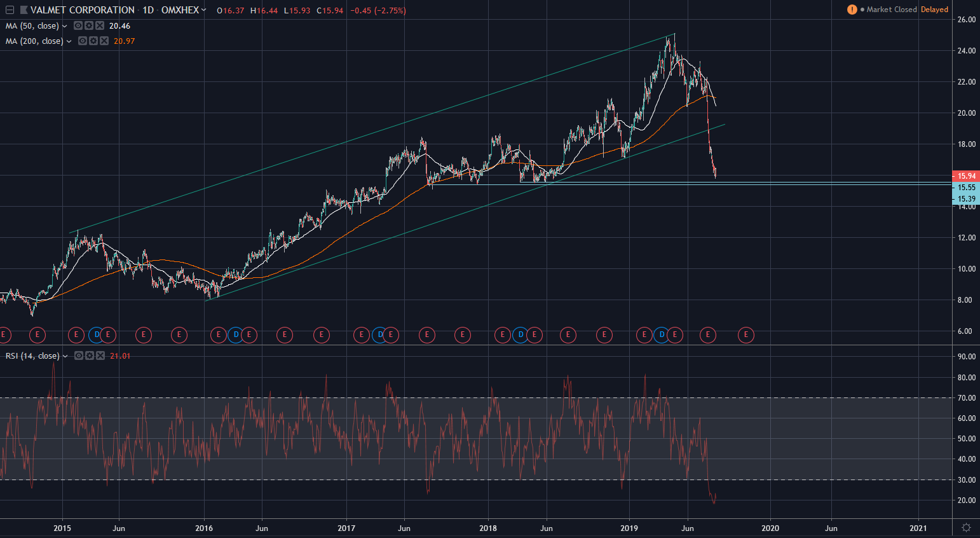Open settings for MA 50 indicator
The image size is (980, 538).
tap(89, 26)
